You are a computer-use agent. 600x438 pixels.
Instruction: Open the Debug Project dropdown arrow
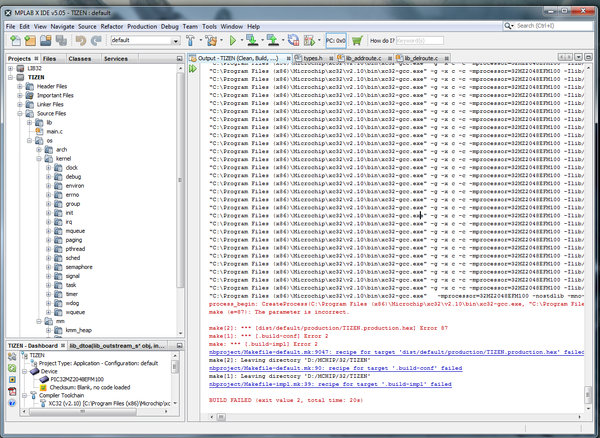click(319, 40)
